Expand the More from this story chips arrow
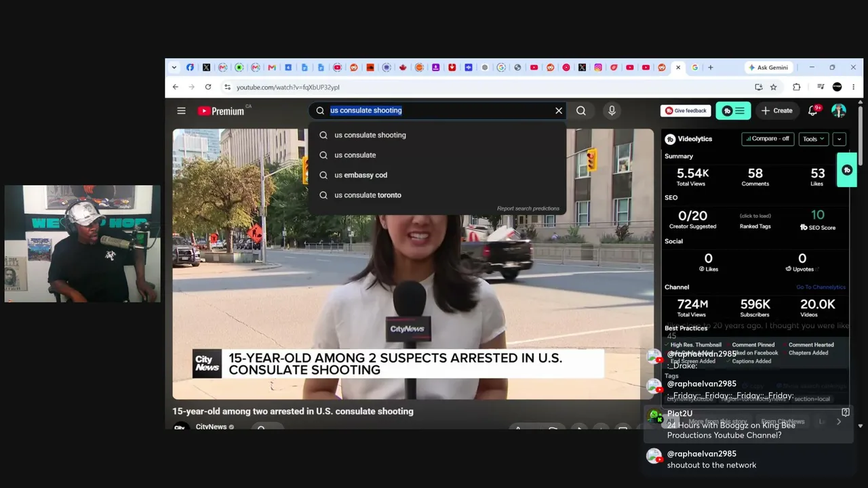 (x=839, y=422)
